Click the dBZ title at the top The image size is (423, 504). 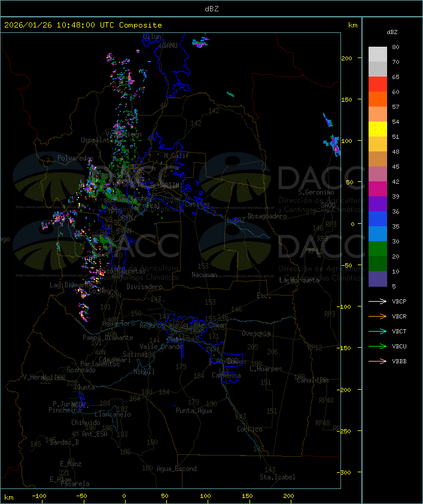211,8
